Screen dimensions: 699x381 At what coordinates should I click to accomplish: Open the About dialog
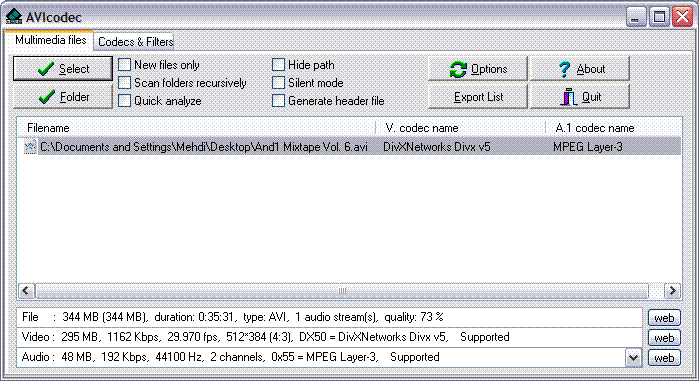click(x=580, y=69)
